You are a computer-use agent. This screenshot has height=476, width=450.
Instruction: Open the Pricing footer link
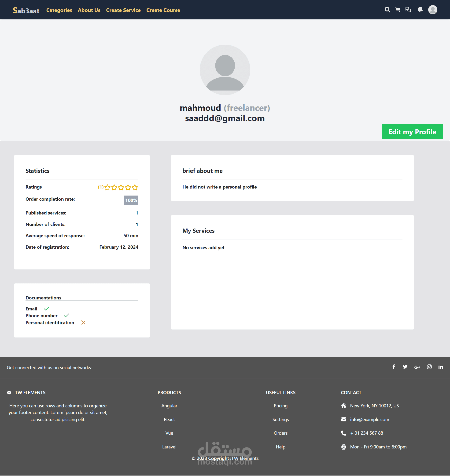click(x=280, y=406)
